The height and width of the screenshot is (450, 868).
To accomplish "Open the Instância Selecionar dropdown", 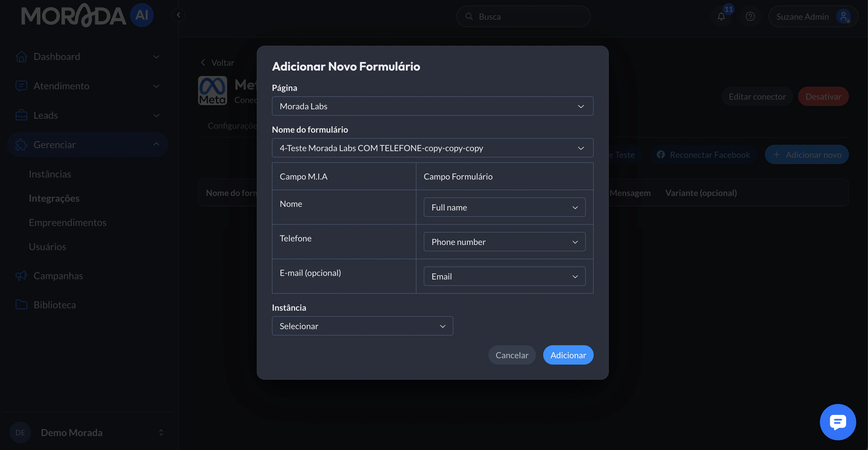I will coord(362,326).
